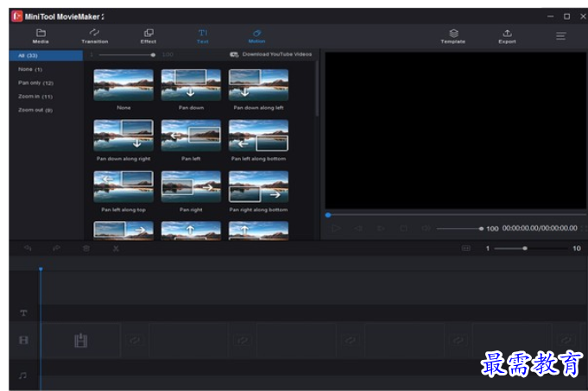Pick the Pan down along left motion
This screenshot has height=391, width=588.
(258, 85)
